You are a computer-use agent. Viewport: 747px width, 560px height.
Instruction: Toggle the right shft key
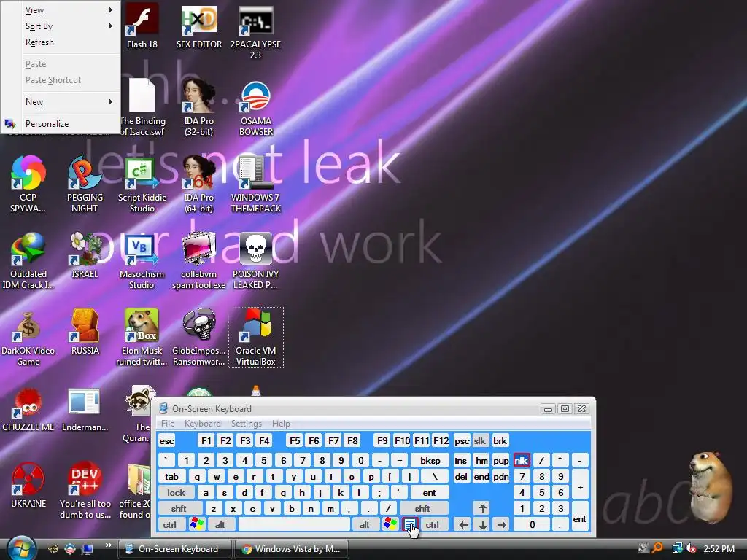point(422,509)
